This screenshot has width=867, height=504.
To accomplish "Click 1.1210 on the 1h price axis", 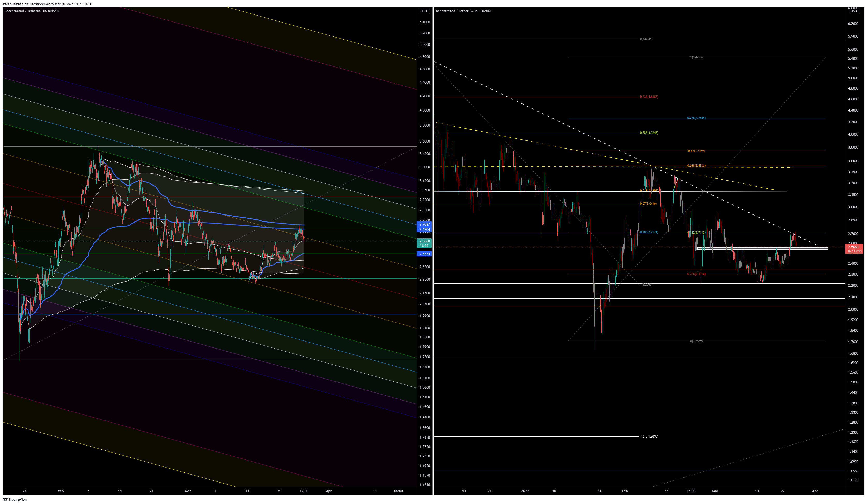I will [424, 485].
